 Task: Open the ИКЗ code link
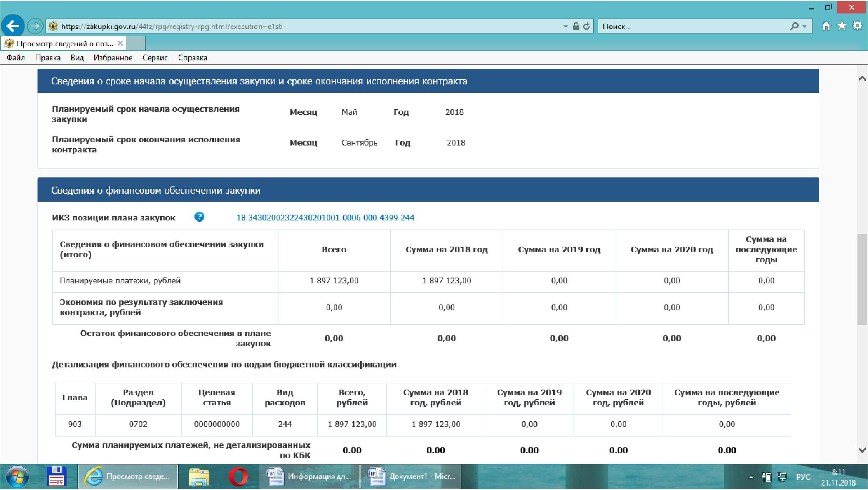tap(325, 218)
